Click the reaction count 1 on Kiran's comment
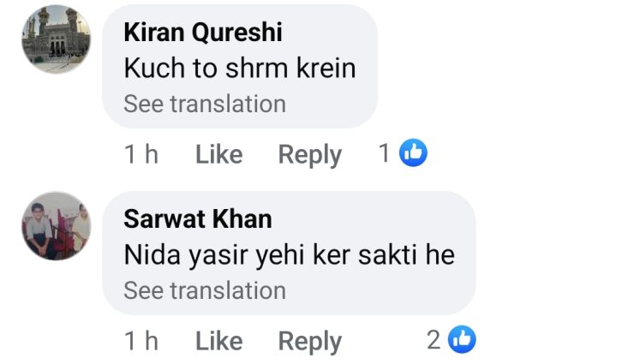 point(385,154)
